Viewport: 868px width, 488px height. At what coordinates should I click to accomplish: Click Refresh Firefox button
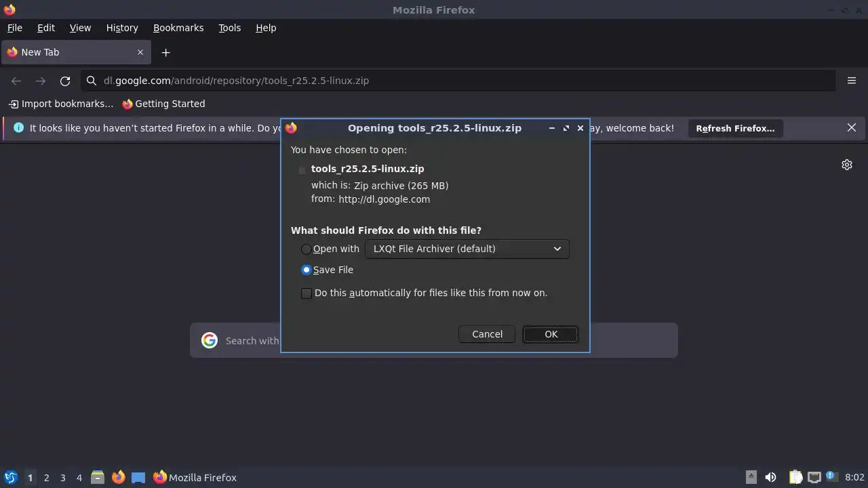pos(735,128)
